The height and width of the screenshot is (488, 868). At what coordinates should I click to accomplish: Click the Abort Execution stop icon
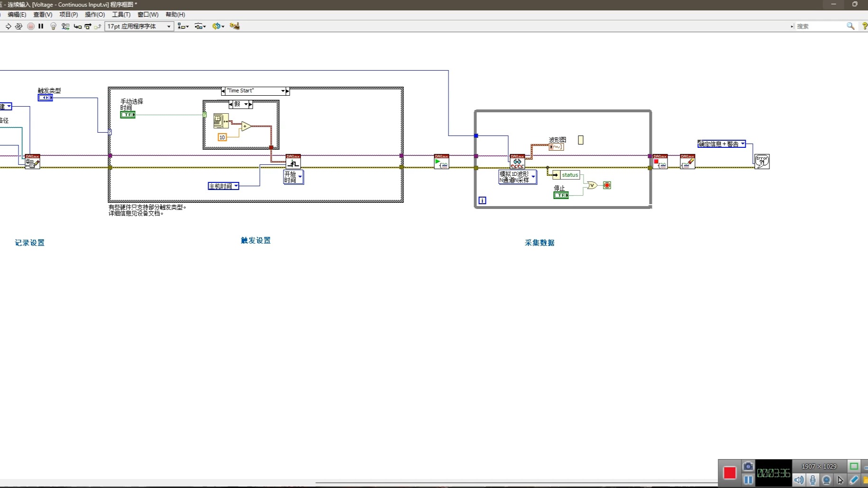coord(31,26)
